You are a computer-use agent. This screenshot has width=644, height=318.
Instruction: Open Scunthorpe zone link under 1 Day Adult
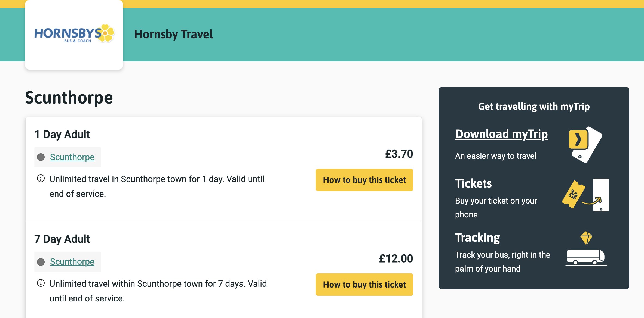point(72,157)
